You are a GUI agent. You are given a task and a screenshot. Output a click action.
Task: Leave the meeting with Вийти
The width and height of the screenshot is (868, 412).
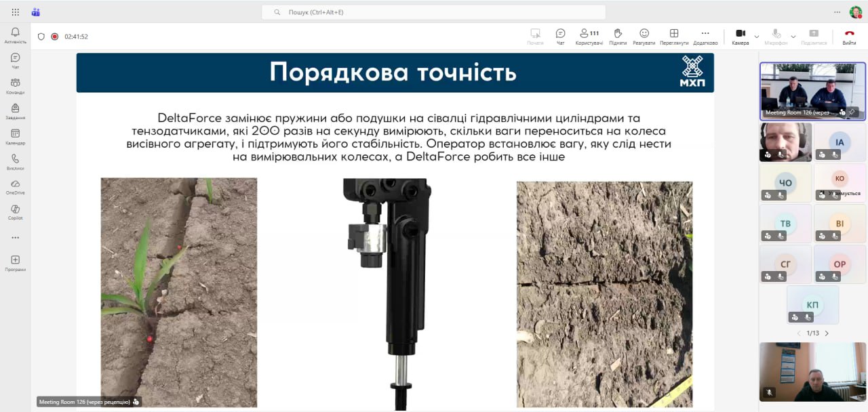[849, 36]
